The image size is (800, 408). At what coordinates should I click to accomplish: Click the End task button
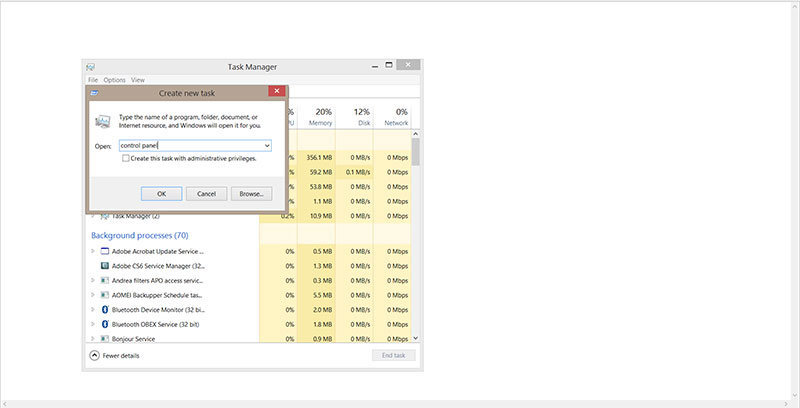tap(393, 355)
